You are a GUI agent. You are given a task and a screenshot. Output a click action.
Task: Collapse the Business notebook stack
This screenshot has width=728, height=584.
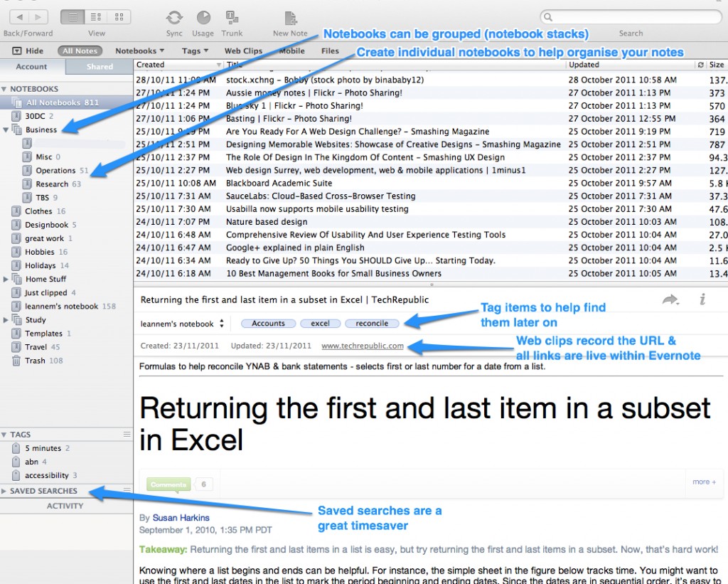[x=6, y=129]
